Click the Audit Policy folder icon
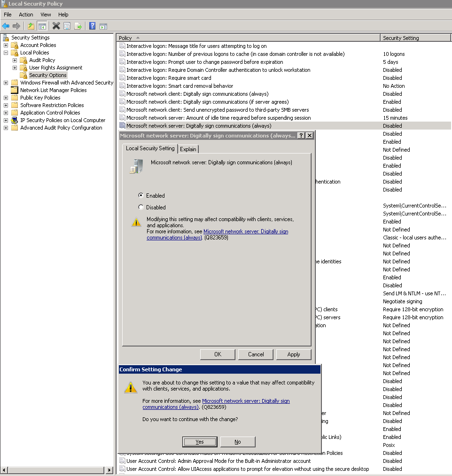The width and height of the screenshot is (452, 476). click(23, 60)
